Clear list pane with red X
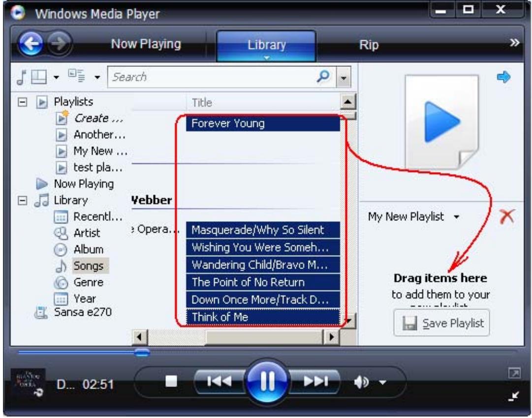This screenshot has height=418, width=532. coord(506,216)
